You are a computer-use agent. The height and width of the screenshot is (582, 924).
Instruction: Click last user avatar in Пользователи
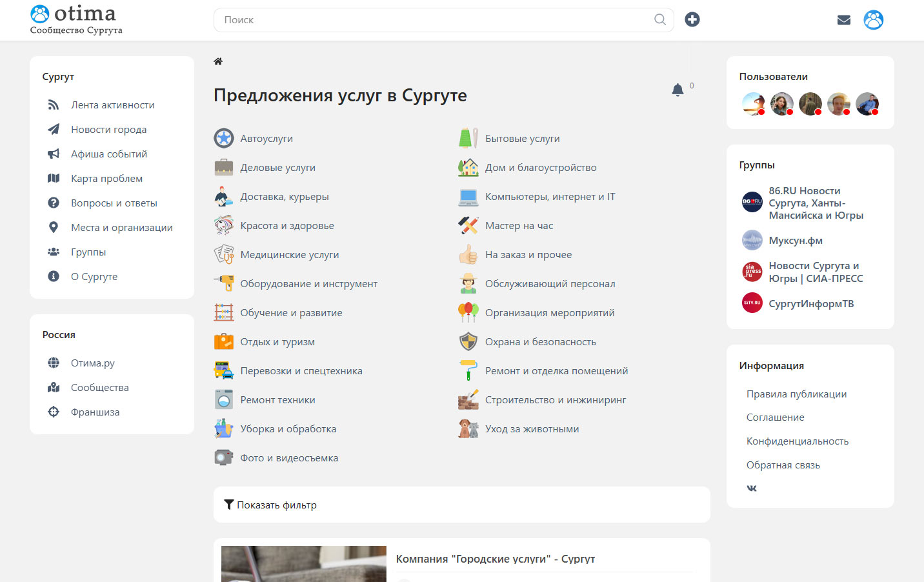(867, 103)
